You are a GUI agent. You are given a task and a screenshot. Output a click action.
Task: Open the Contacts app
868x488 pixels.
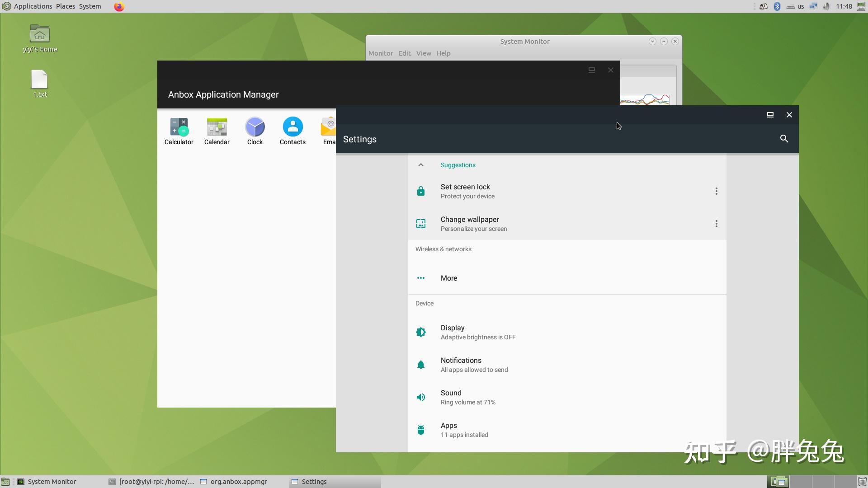click(292, 131)
